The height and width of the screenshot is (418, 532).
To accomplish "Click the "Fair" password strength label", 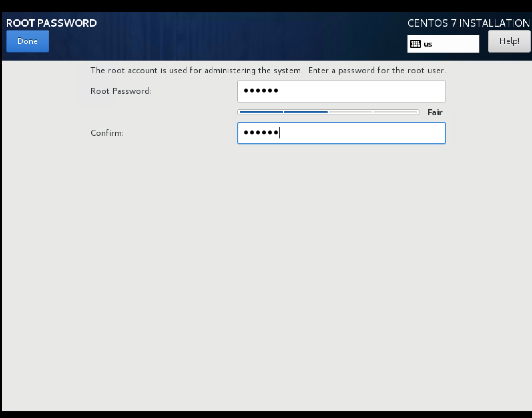I will pos(435,112).
